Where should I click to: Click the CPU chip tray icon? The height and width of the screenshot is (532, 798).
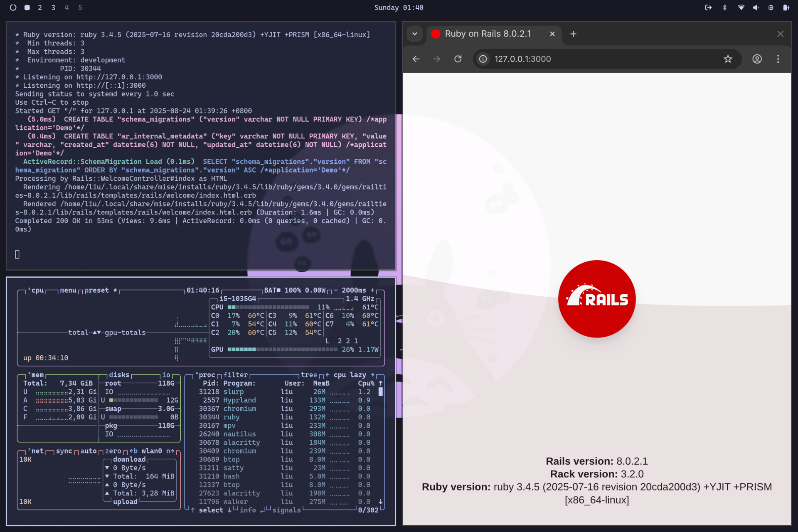[771, 7]
